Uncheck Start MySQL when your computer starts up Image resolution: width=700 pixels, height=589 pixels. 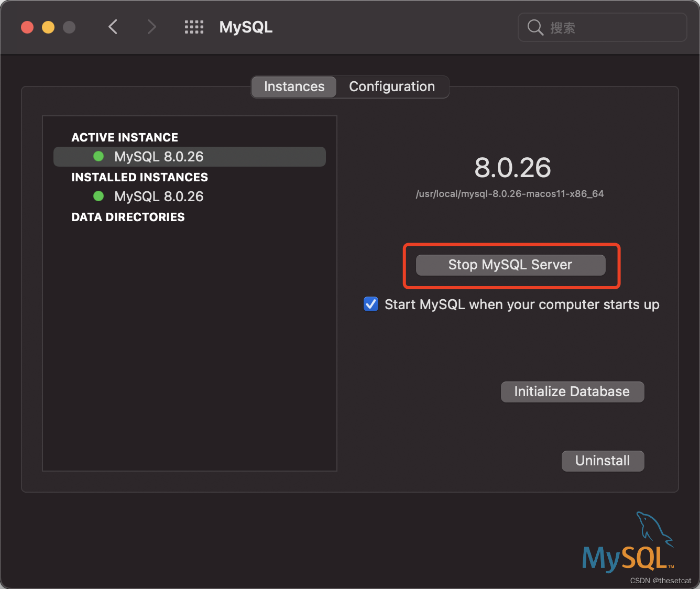370,304
